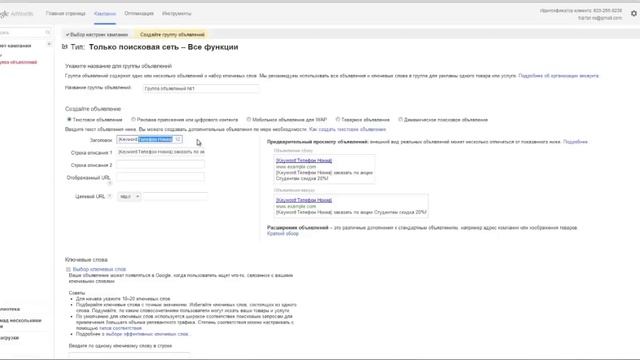Open 'Как создать текстовое объявление' link
Image resolution: width=640 pixels, height=360 pixels.
(347, 129)
